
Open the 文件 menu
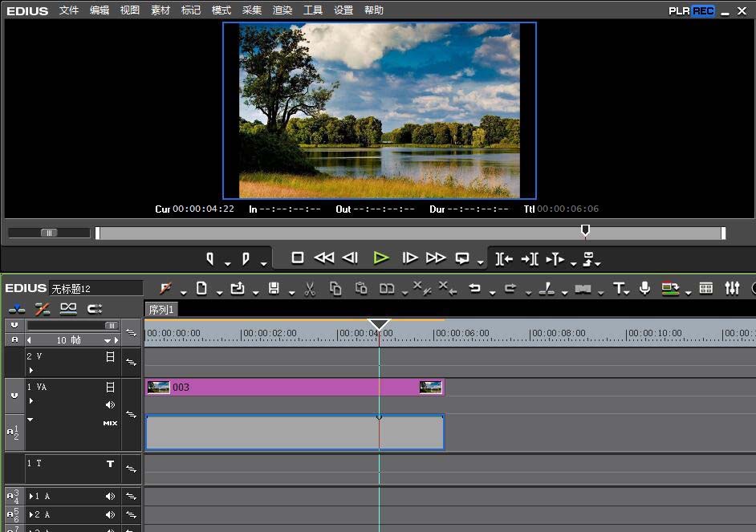coord(68,10)
